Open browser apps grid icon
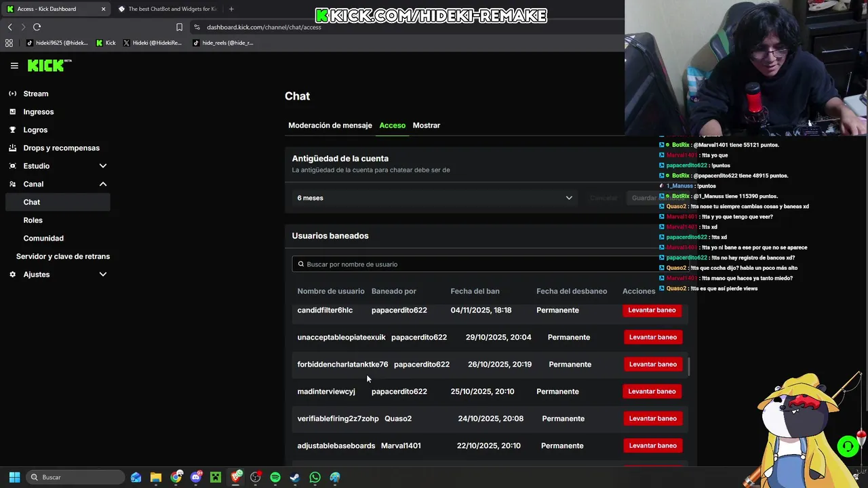The height and width of the screenshot is (488, 868). pos(9,43)
